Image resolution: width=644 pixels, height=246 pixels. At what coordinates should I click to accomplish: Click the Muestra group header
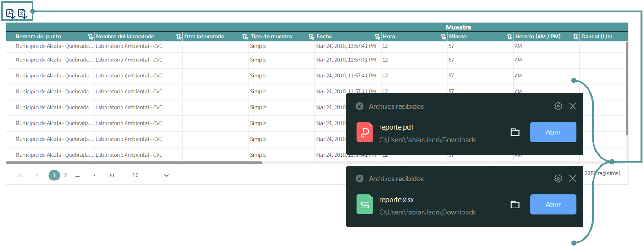click(x=458, y=27)
